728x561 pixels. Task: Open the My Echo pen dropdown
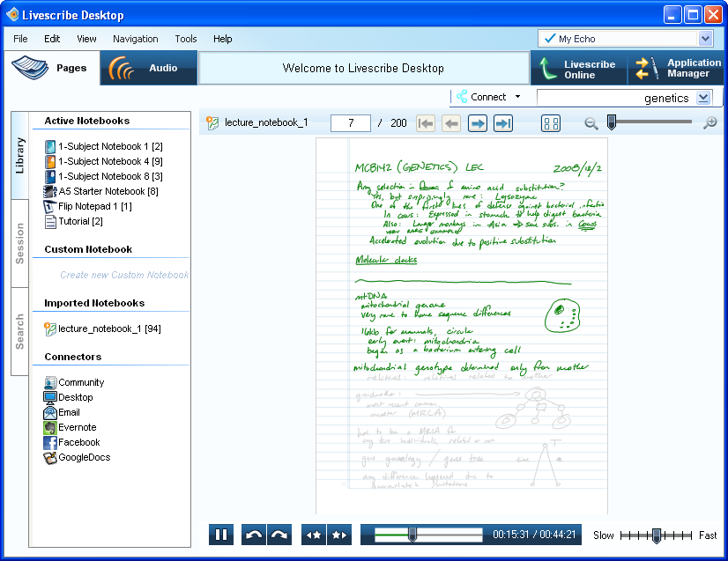pos(705,39)
